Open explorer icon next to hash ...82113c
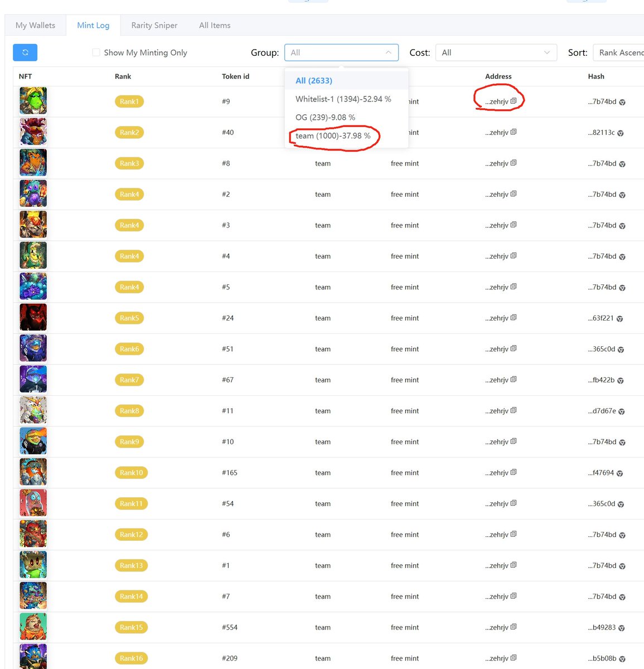The width and height of the screenshot is (644, 669). point(621,133)
